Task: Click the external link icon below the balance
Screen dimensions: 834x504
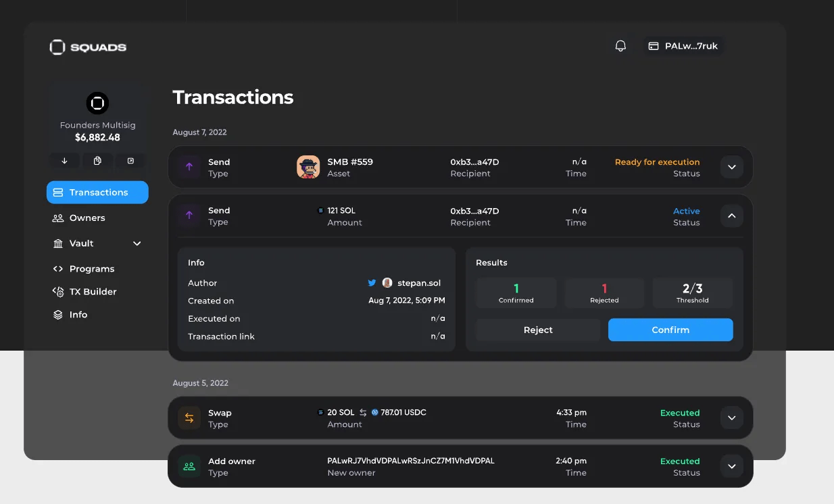Action: click(130, 161)
